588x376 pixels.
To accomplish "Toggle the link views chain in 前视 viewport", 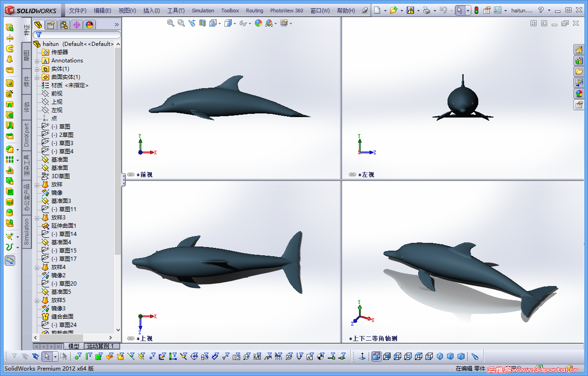I will 131,174.
